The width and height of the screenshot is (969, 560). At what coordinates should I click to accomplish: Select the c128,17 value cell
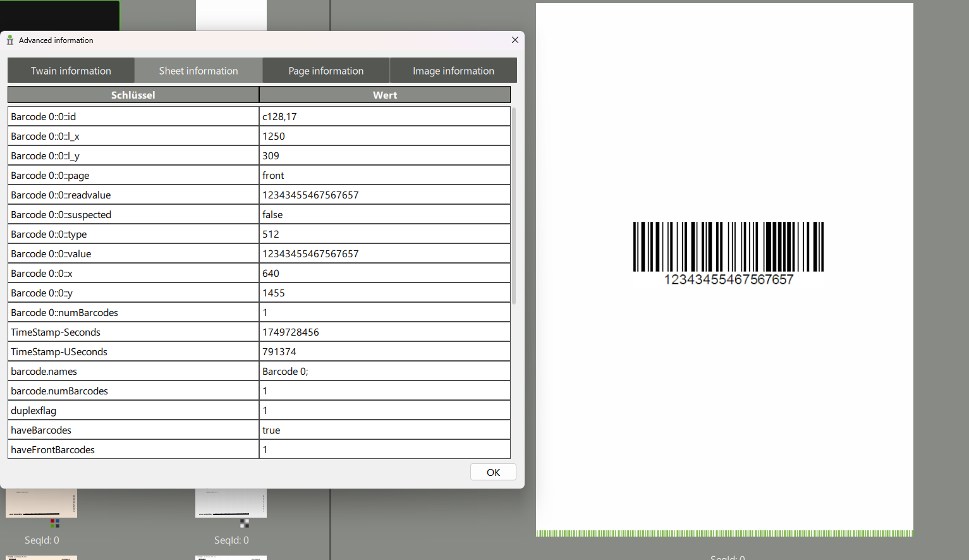point(385,116)
